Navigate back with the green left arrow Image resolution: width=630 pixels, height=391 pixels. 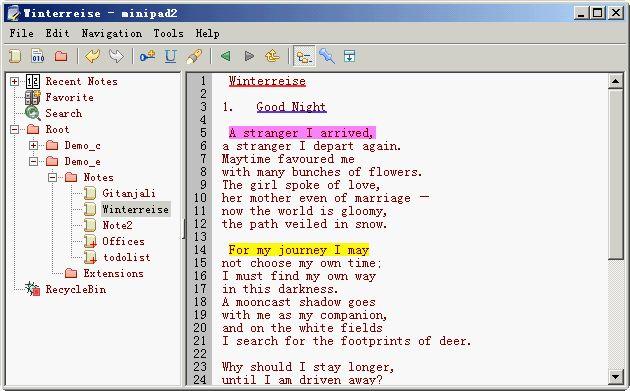pyautogui.click(x=226, y=56)
